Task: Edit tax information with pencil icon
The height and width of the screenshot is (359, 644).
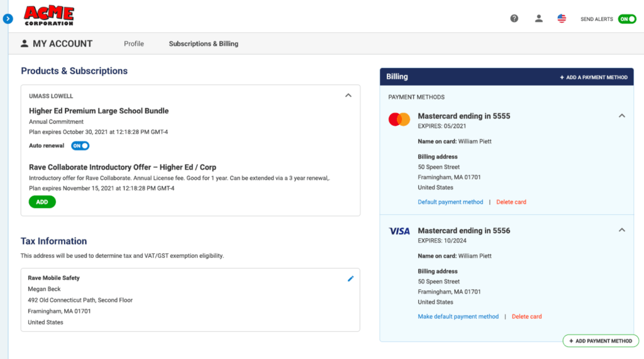Action: click(x=350, y=279)
